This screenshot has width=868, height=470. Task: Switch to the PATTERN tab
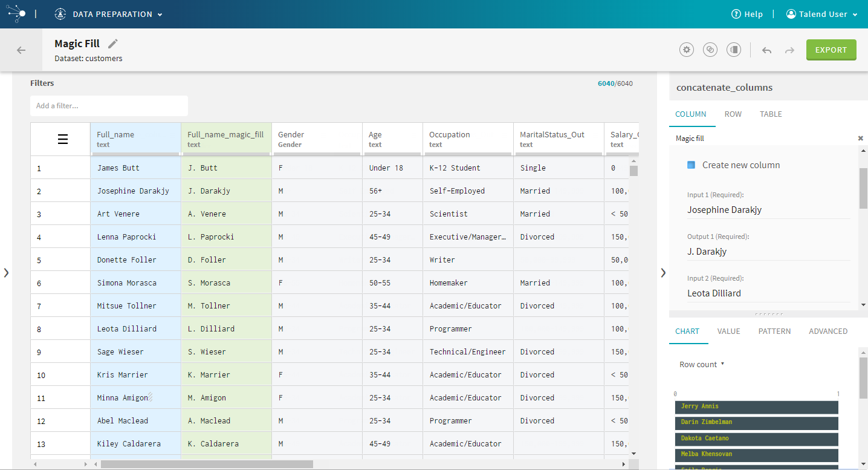pos(774,331)
